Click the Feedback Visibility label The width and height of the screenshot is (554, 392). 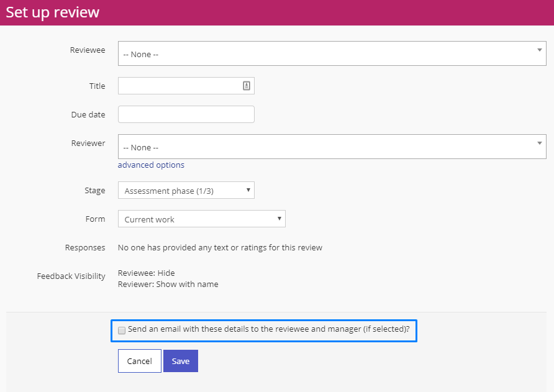click(x=71, y=276)
